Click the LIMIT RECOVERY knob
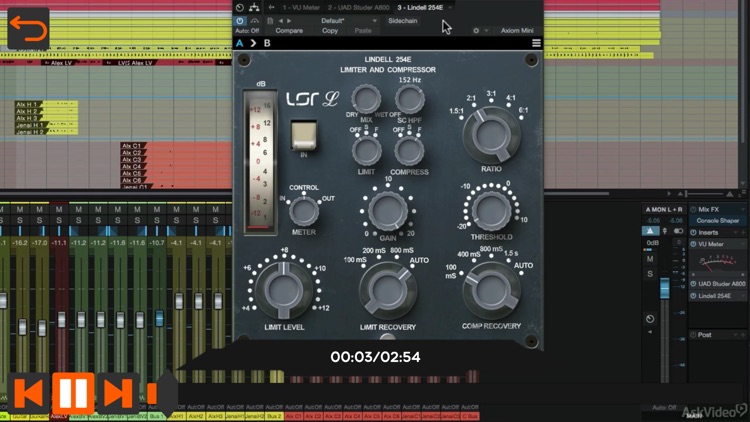Image resolution: width=750 pixels, height=422 pixels. coord(387,290)
